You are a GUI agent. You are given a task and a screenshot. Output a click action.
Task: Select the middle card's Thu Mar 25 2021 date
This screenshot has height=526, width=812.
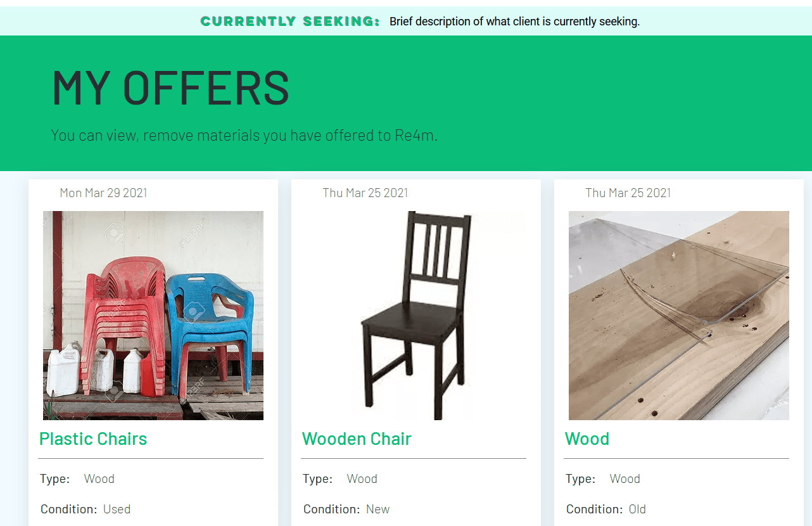click(365, 193)
